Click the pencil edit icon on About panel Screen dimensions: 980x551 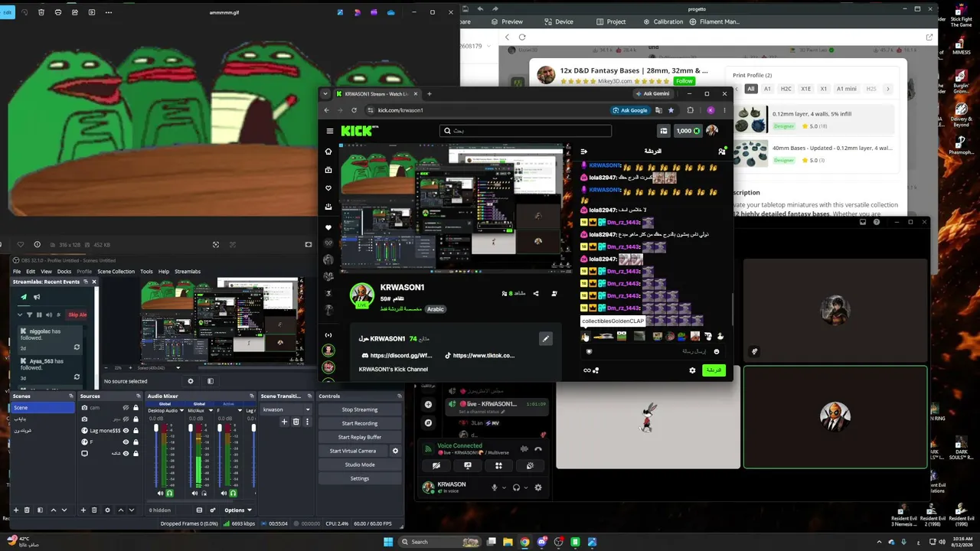545,338
